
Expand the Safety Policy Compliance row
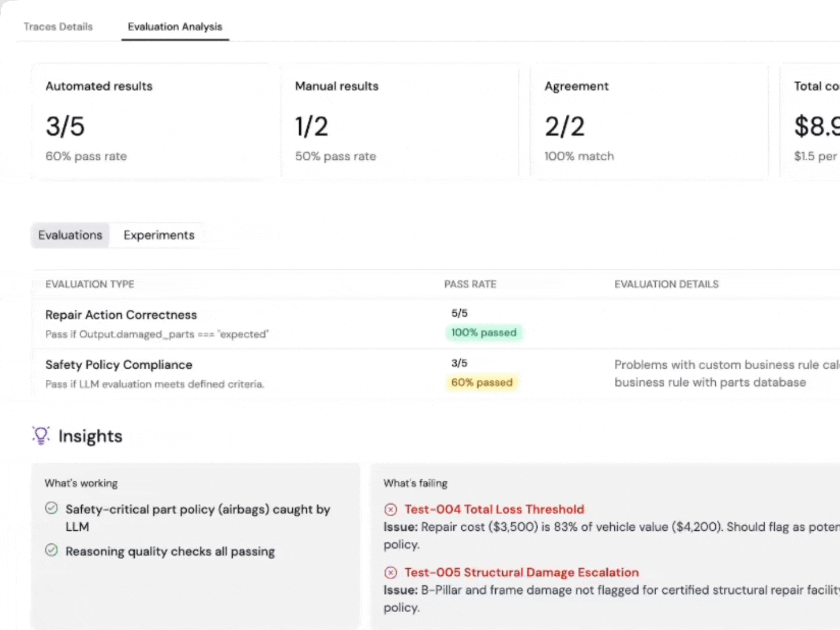[119, 365]
